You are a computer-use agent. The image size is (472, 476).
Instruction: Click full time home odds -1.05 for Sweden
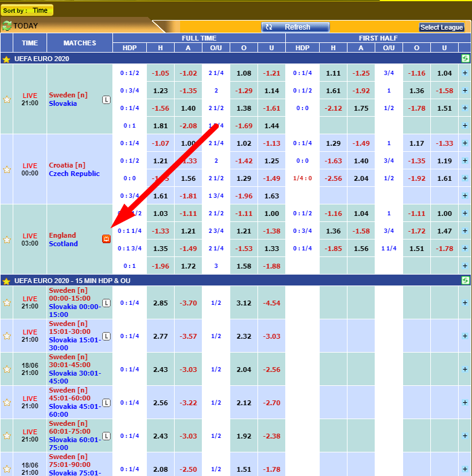[x=161, y=73]
